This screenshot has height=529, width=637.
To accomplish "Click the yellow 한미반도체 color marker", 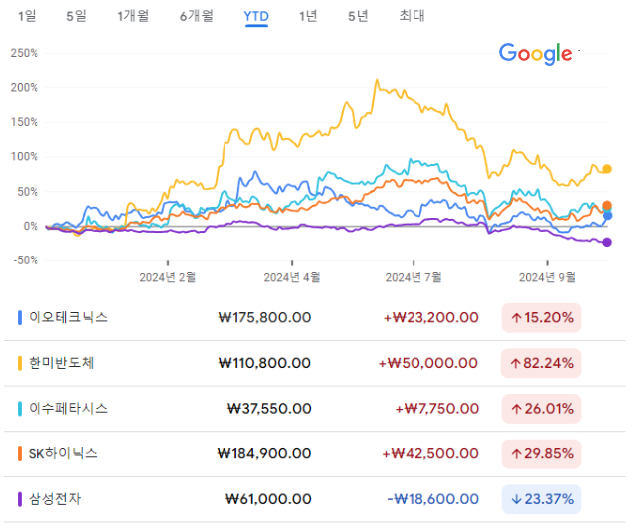I will pos(20,363).
